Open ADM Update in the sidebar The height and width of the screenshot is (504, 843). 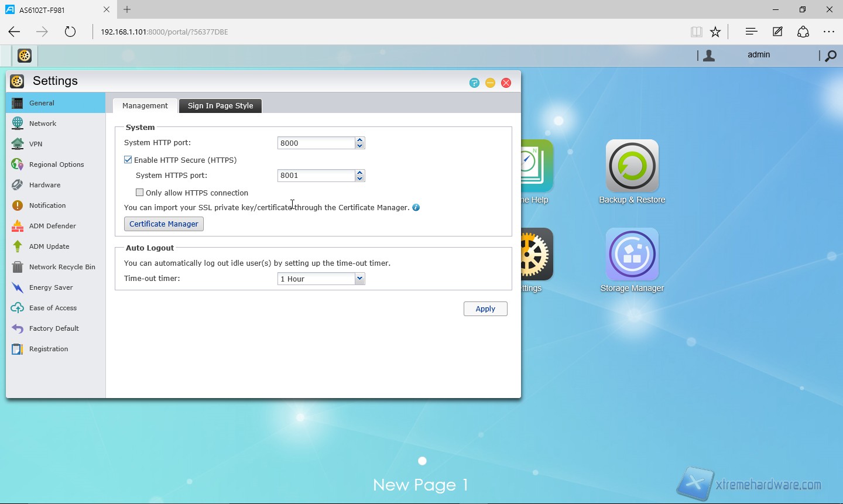click(x=49, y=246)
